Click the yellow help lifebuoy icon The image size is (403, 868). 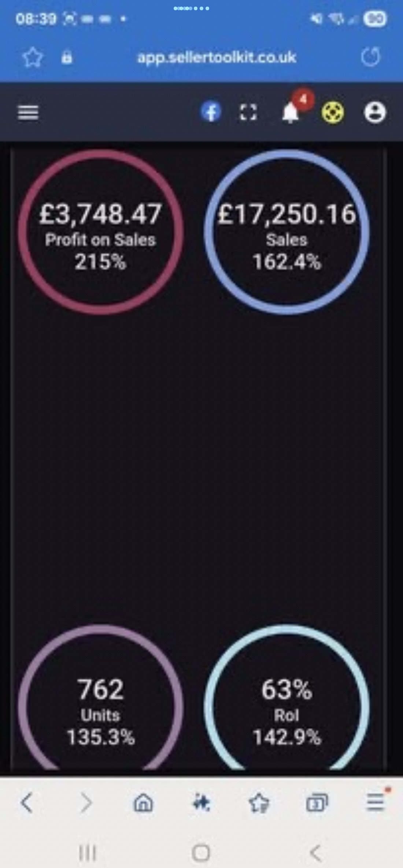pos(333,112)
